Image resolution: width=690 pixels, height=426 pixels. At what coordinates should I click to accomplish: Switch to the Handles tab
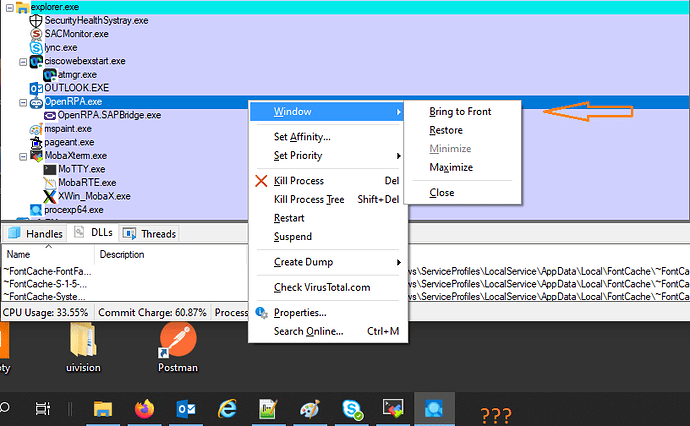click(36, 234)
